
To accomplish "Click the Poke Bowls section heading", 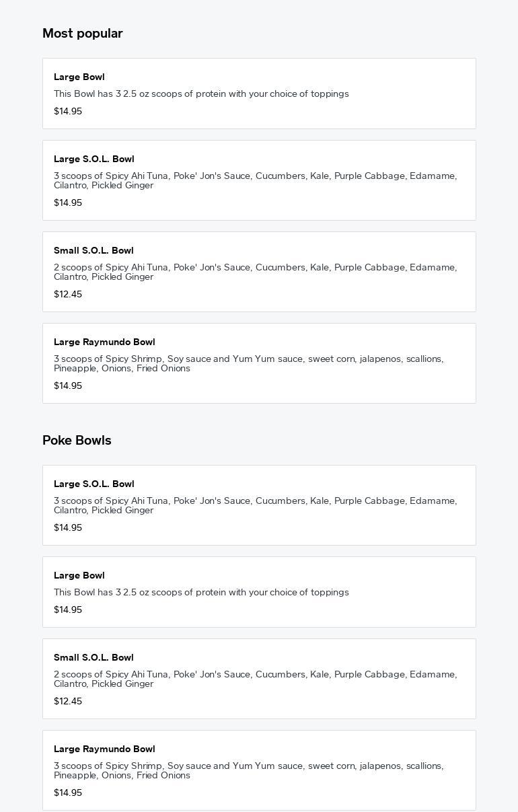I will pyautogui.click(x=77, y=441).
